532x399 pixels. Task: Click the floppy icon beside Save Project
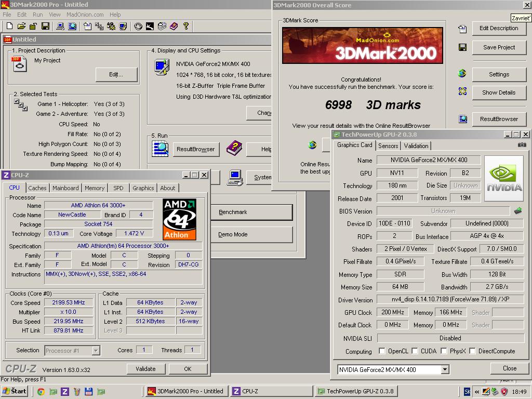(462, 47)
